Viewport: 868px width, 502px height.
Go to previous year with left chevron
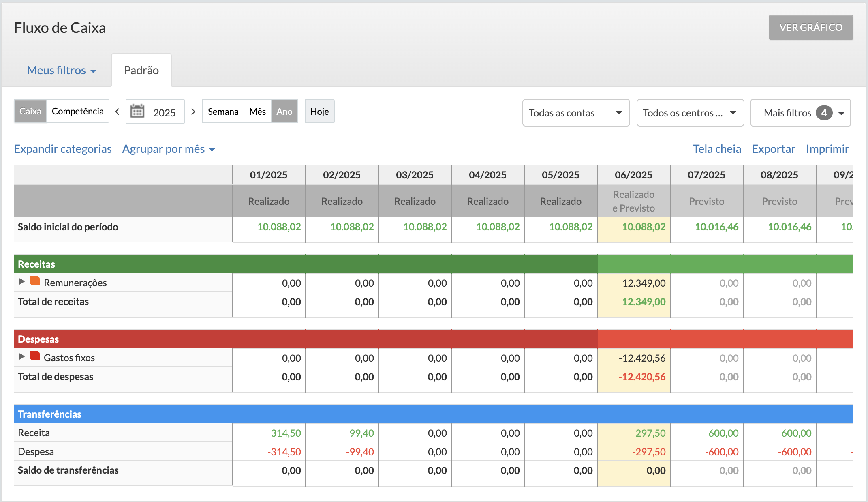pos(118,112)
